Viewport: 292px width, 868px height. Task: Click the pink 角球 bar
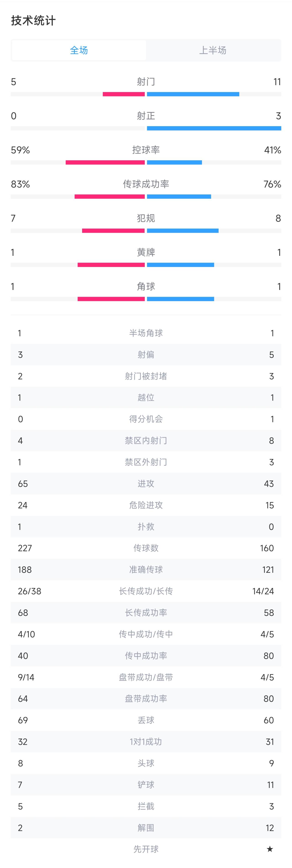coord(111,299)
